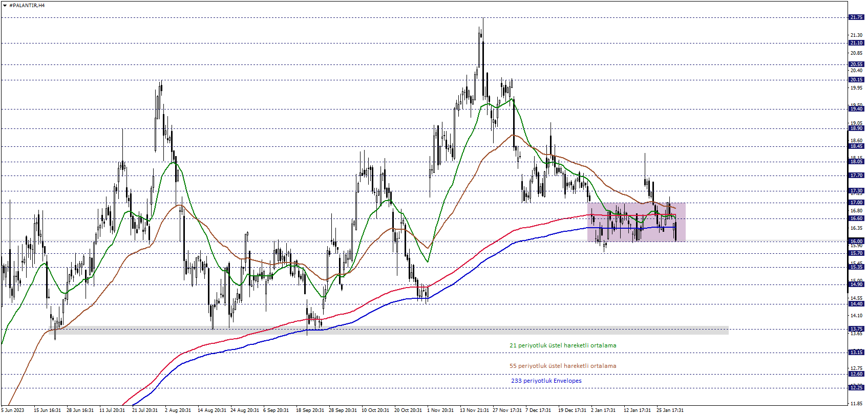The height and width of the screenshot is (416, 868).
Task: Click the '20 Oct 20:31' date on time axis
Action: pyautogui.click(x=408, y=410)
